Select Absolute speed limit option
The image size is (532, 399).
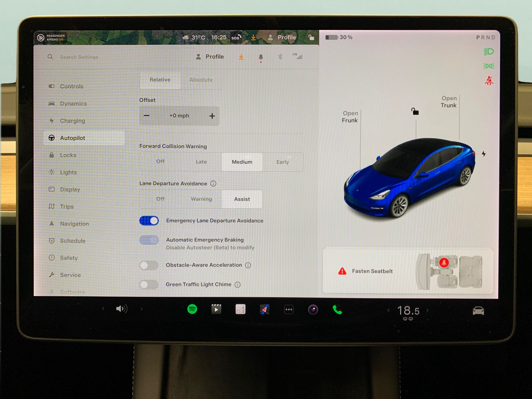point(201,80)
